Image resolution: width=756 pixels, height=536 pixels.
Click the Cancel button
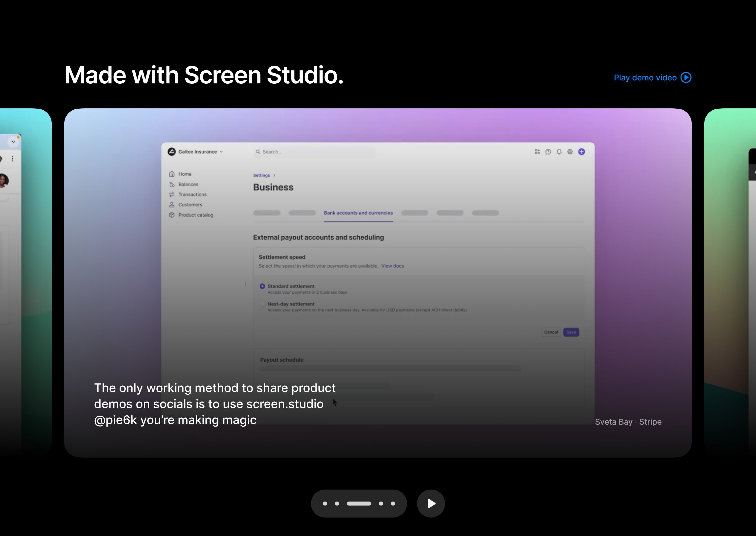click(551, 332)
